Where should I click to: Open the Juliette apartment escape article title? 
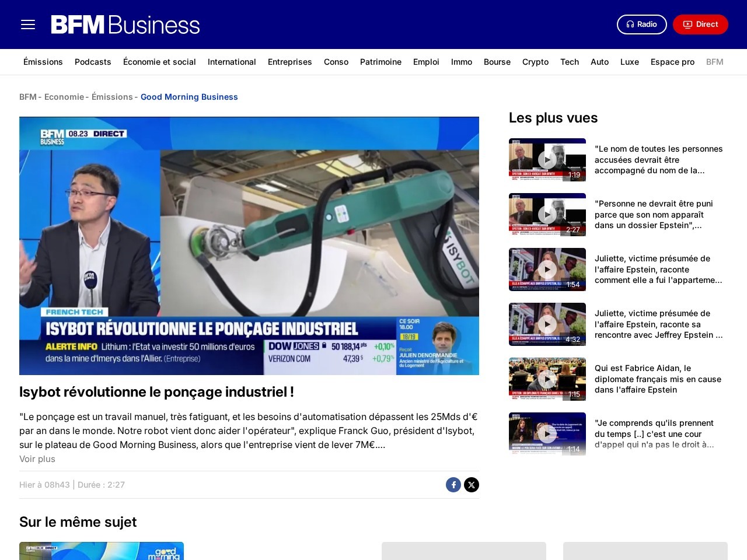coord(658,269)
